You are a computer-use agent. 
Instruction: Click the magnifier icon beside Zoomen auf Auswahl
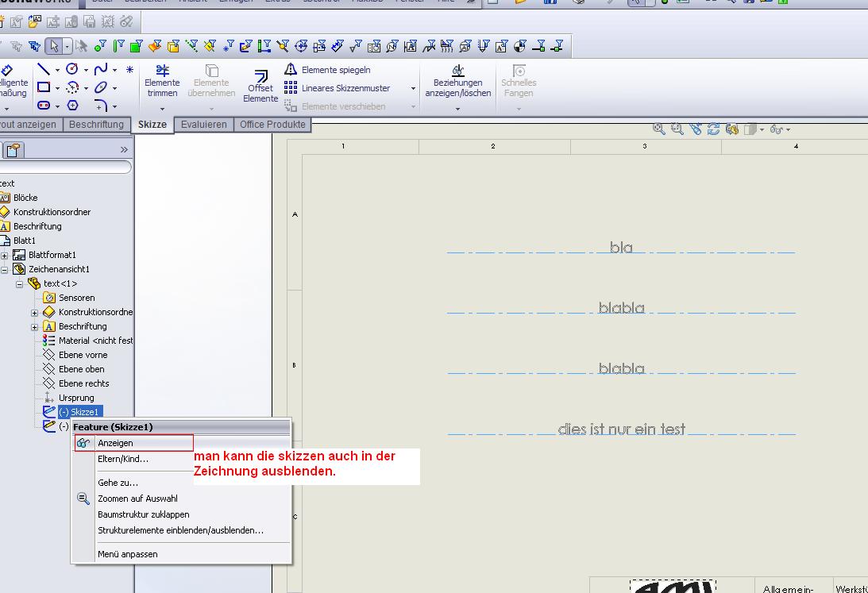[83, 499]
